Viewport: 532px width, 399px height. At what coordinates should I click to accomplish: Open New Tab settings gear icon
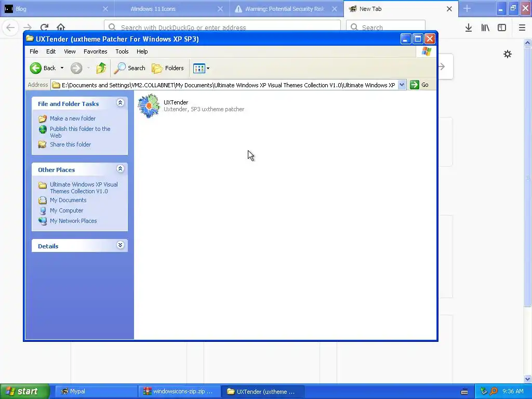508,54
